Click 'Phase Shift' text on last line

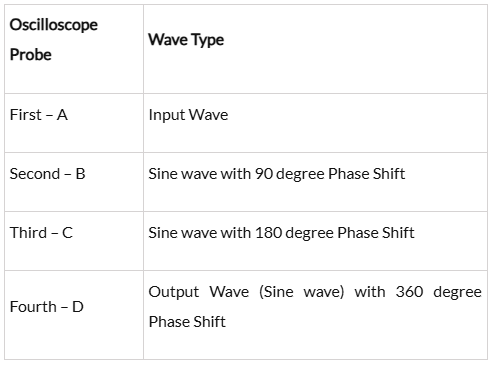coord(187,322)
